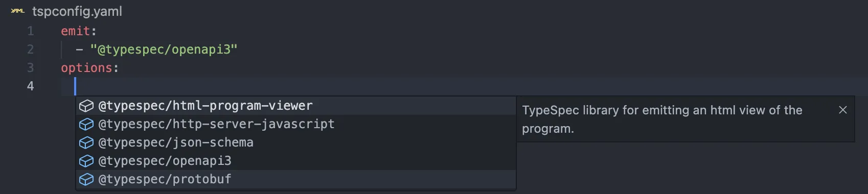Image resolution: width=868 pixels, height=194 pixels.
Task: Click package icon beside protobuf suggestion
Action: click(86, 179)
